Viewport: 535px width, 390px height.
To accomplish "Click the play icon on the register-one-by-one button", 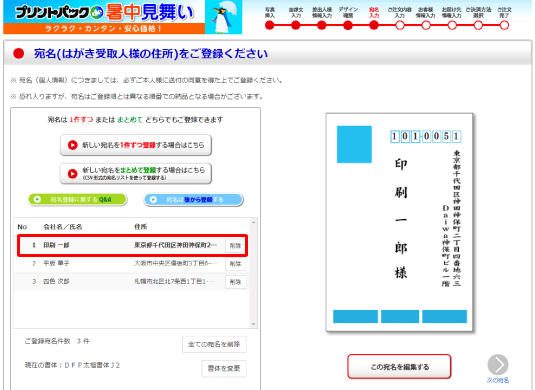I will click(72, 145).
